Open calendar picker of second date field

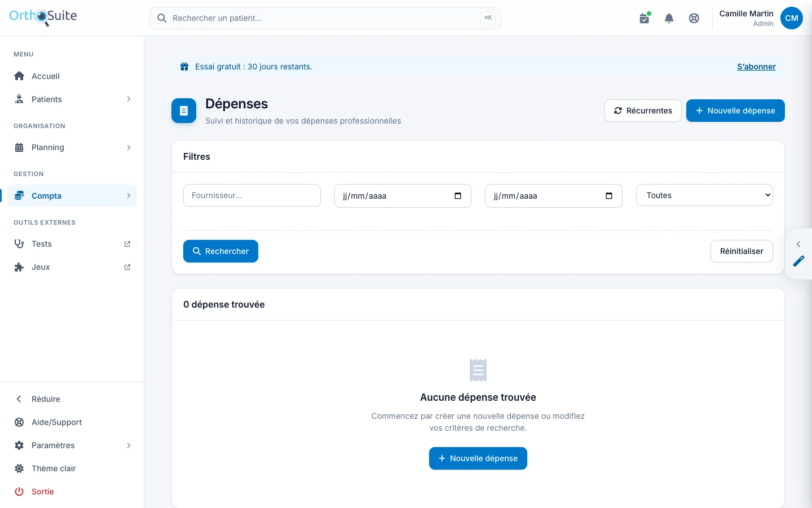click(609, 196)
